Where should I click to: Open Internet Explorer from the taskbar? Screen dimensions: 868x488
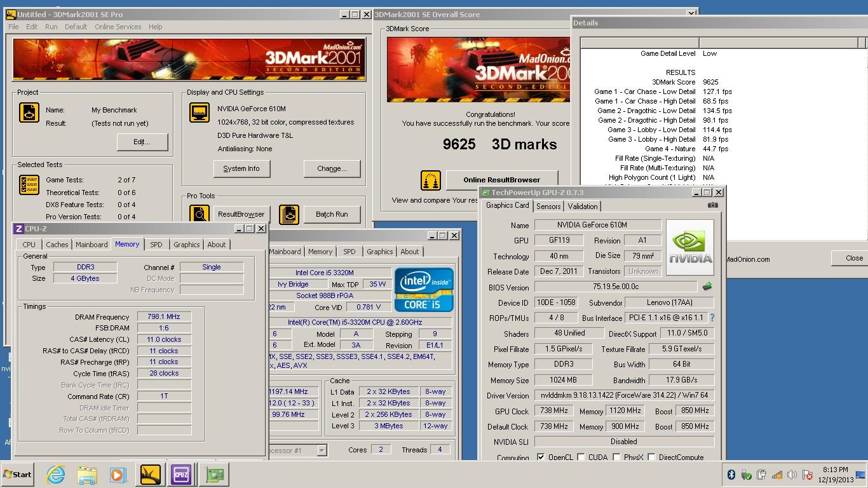tap(56, 475)
